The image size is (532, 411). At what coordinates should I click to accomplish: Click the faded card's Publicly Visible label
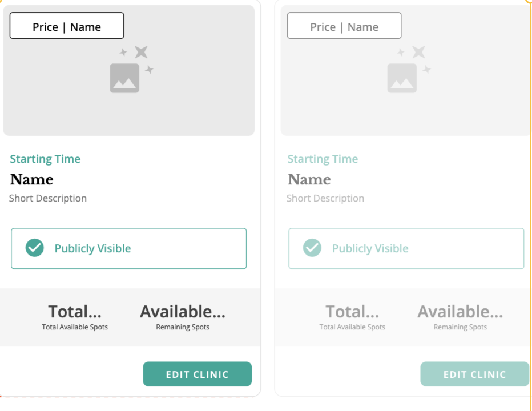[370, 249]
